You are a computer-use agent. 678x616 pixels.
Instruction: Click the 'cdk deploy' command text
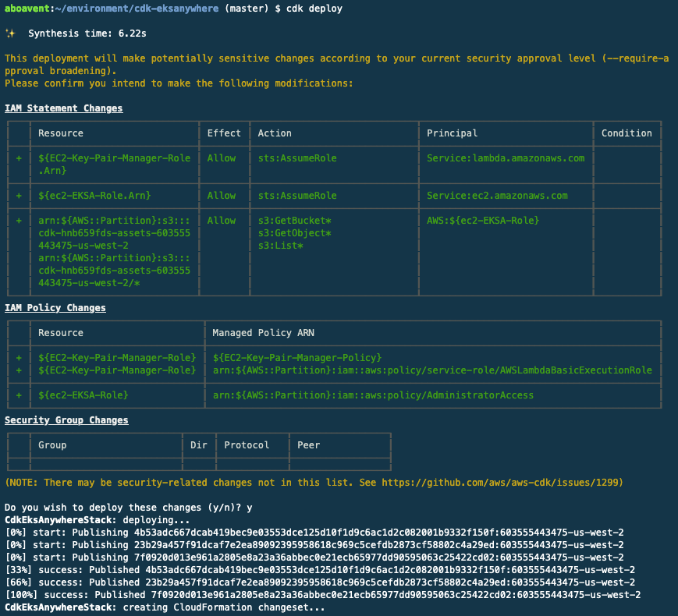point(314,9)
